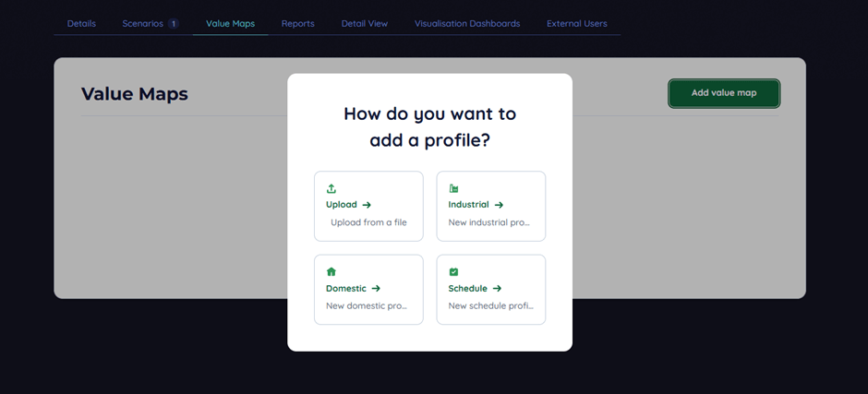Open Visualisation Dashboards tab

466,23
